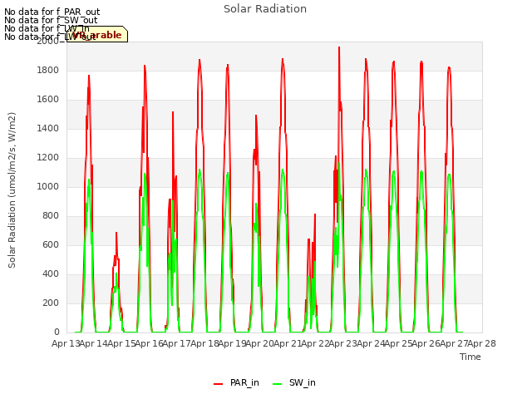
Task: Click the Apr 15 x-axis tick label
Action: point(121,343)
